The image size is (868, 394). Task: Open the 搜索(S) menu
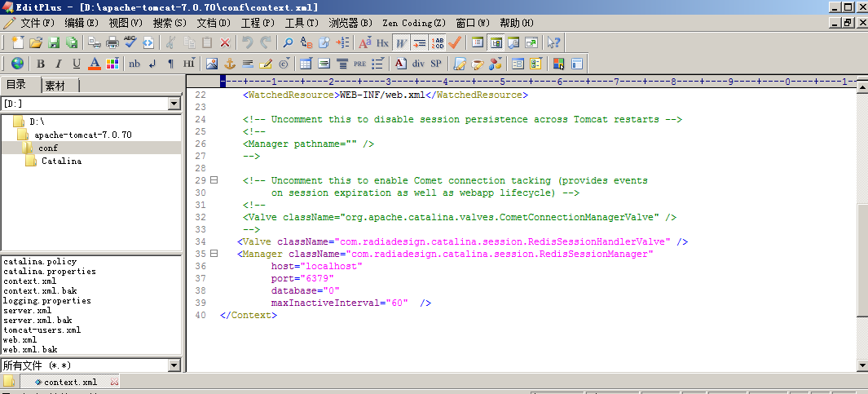tap(170, 23)
